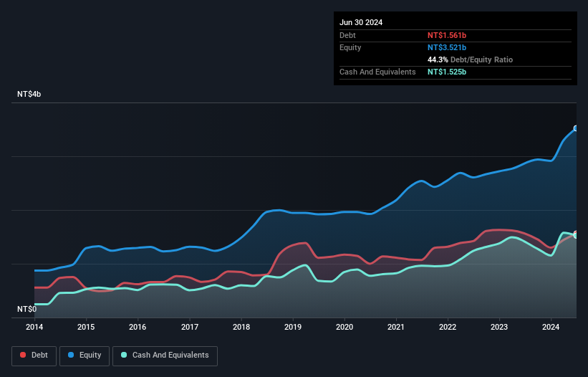Click the red Debt endpoint marker
Image resolution: width=588 pixels, height=377 pixels.
point(576,233)
